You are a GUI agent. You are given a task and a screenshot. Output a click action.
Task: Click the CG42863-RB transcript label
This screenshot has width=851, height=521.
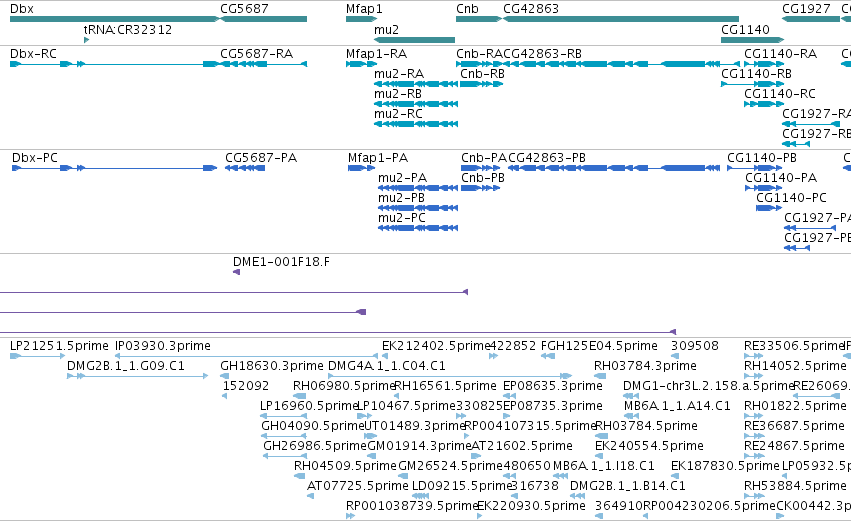(543, 54)
